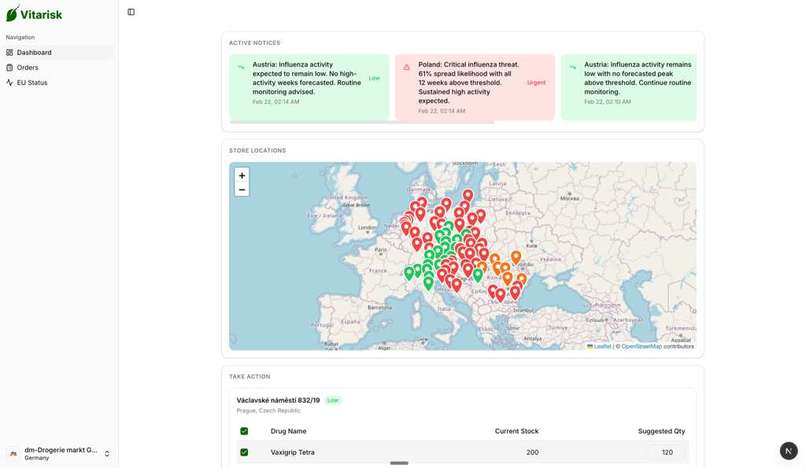Click the lone green marker beside the orange markers

[478, 275]
